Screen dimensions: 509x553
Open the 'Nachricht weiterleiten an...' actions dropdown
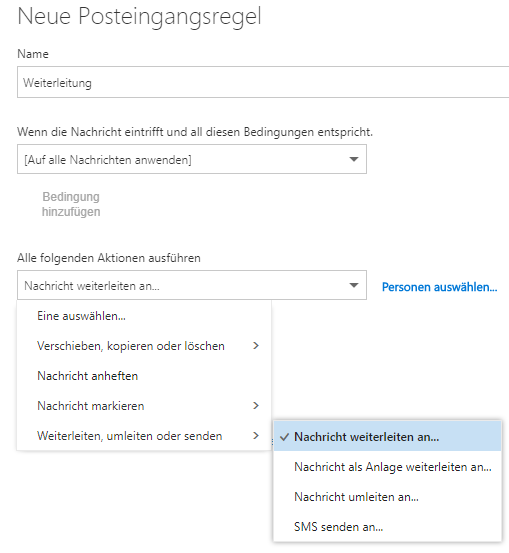click(x=192, y=285)
